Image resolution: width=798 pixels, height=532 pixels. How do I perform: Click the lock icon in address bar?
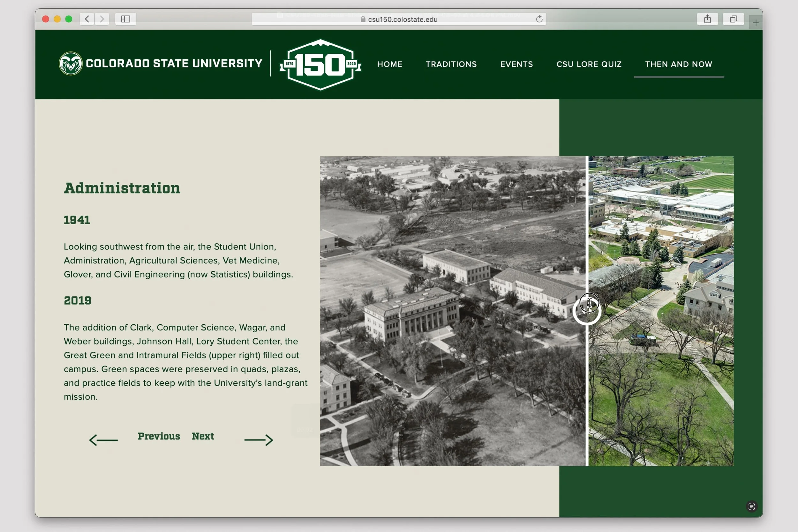pyautogui.click(x=363, y=19)
